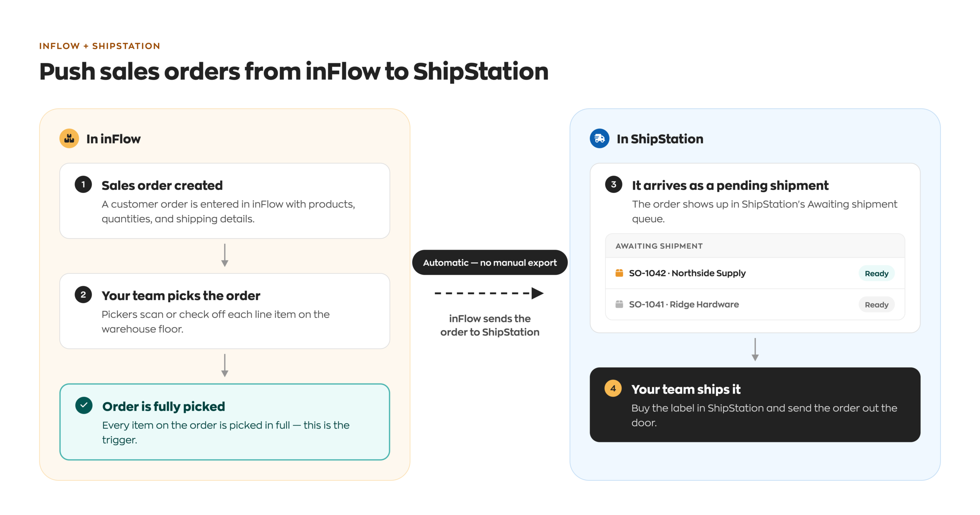
Task: Click the 'Your team ships it' heading
Action: click(686, 389)
